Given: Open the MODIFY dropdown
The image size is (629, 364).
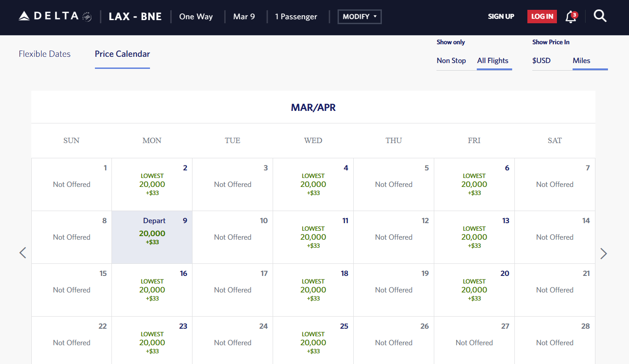Looking at the screenshot, I should point(359,16).
